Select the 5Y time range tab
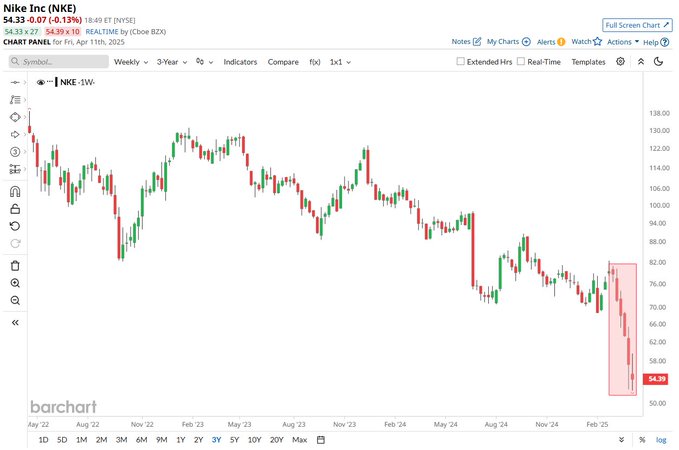 (x=234, y=439)
